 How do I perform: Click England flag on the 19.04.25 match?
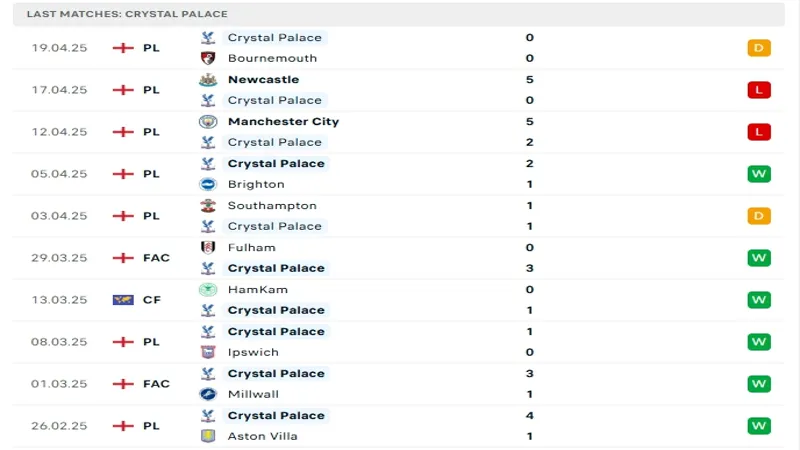click(123, 48)
